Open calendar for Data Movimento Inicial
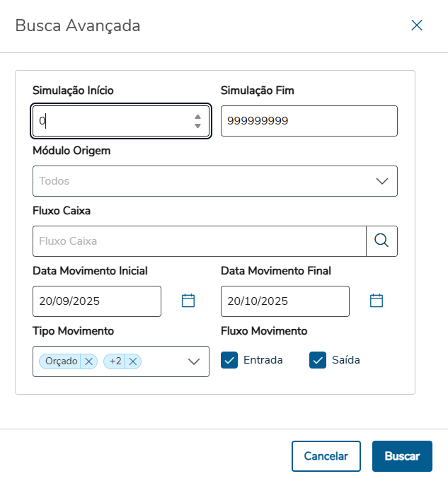The height and width of the screenshot is (481, 448). pos(188,301)
